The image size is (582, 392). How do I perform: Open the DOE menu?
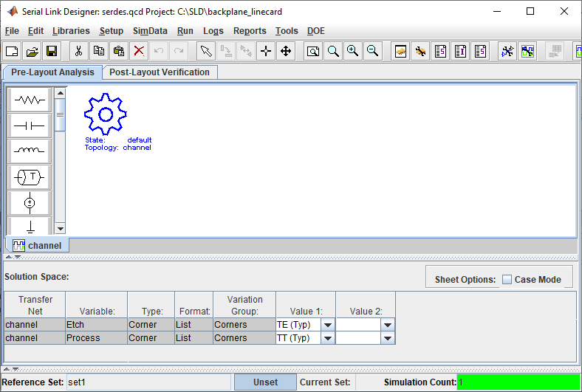316,31
